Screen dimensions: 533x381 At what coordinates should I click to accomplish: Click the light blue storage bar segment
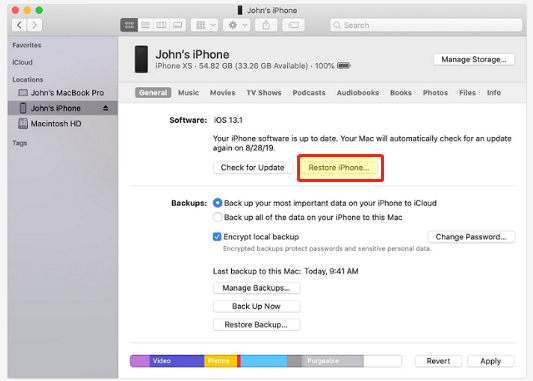tap(264, 361)
